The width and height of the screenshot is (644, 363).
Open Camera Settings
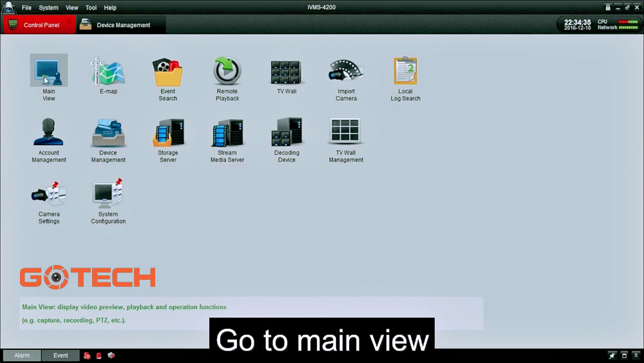[49, 194]
